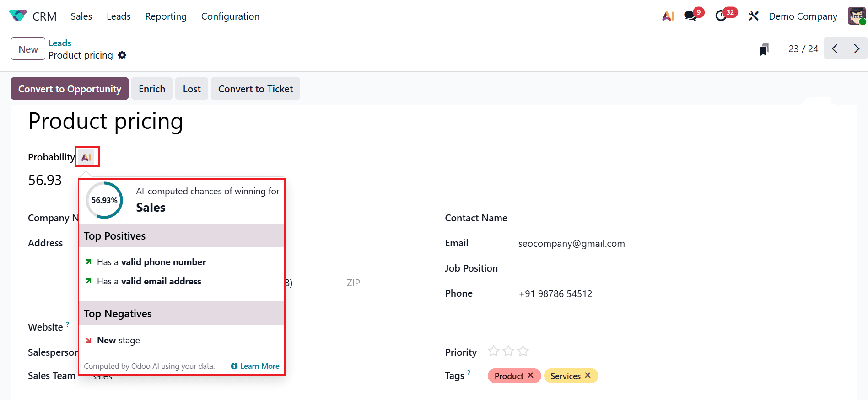Click the bookmark icon near record pager
Image resolution: width=868 pixels, height=400 pixels.
pyautogui.click(x=764, y=49)
